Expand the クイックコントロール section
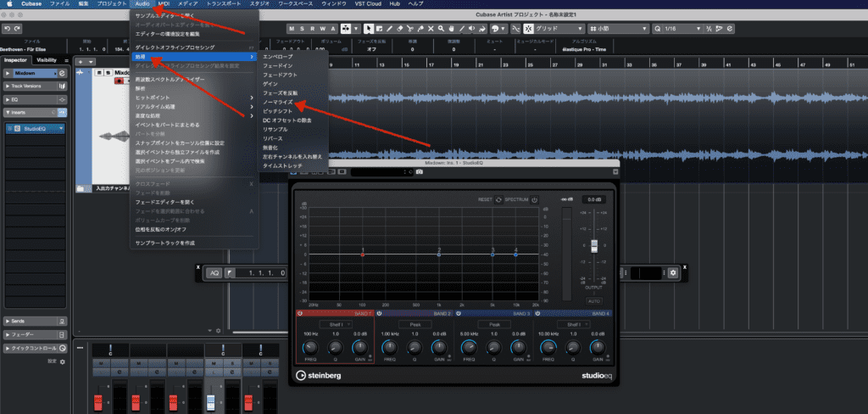868x414 pixels. click(x=7, y=348)
